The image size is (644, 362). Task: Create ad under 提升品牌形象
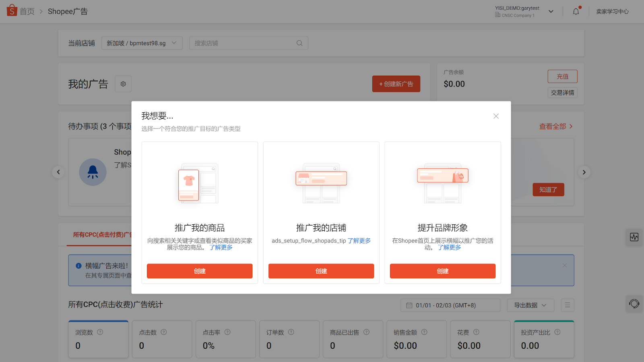pos(443,271)
